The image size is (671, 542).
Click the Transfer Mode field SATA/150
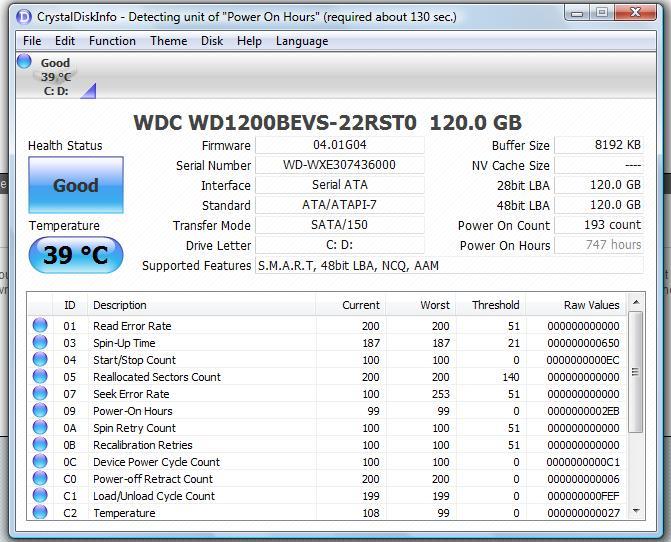340,225
